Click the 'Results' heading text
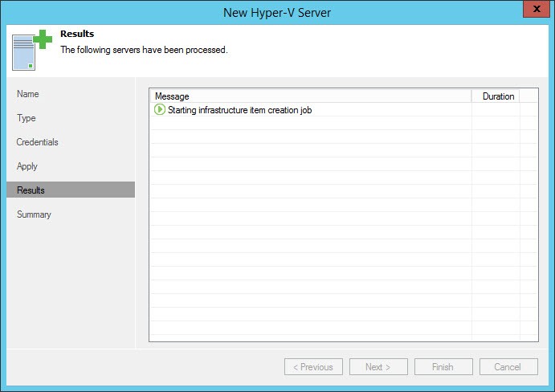 coord(77,34)
